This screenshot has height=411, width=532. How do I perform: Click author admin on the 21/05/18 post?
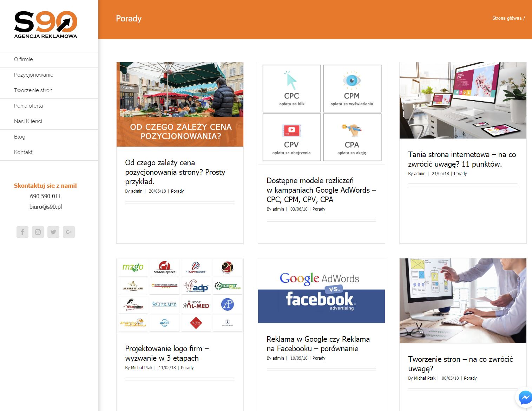tap(420, 174)
